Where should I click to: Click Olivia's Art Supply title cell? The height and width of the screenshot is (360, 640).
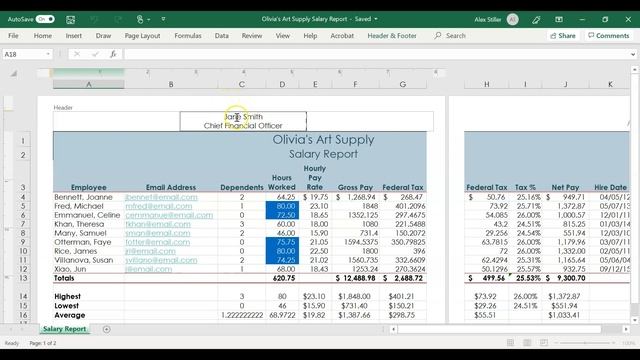pos(323,140)
